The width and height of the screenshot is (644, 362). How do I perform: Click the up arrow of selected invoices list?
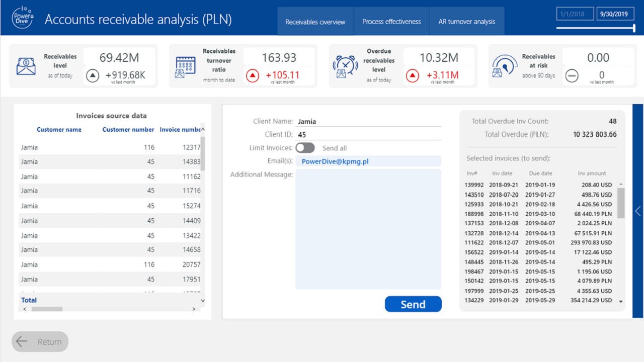point(621,185)
